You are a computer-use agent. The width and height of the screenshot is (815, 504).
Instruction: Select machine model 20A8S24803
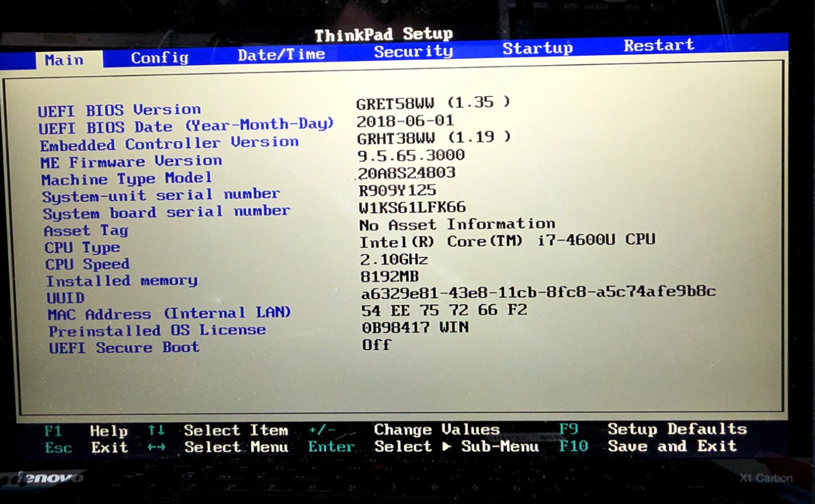407,173
